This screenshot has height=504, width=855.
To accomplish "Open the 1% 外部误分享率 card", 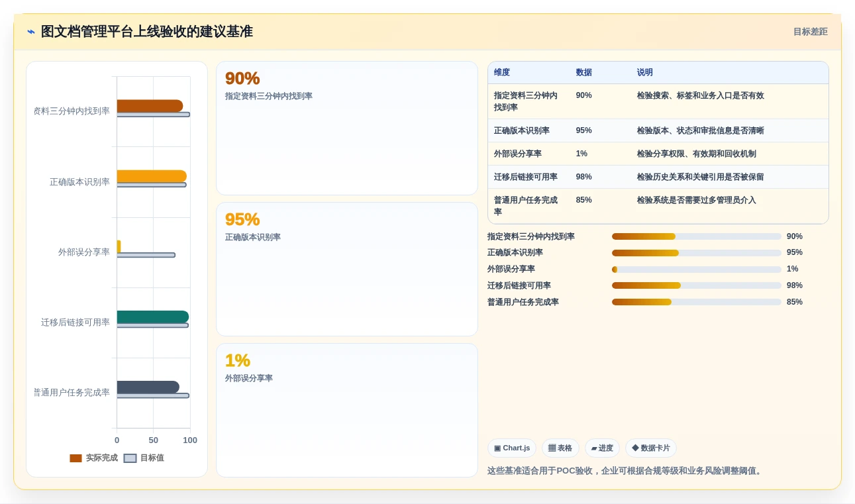I will 347,410.
